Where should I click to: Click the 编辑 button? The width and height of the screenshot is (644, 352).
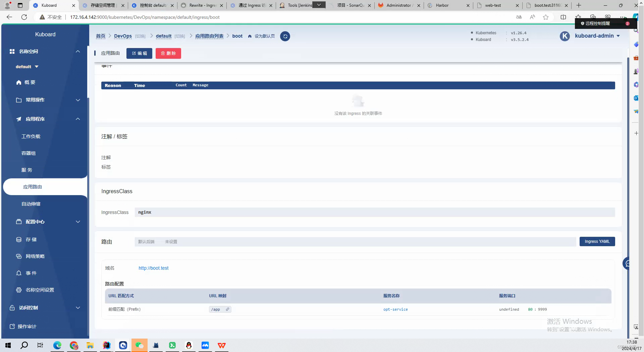coord(139,53)
